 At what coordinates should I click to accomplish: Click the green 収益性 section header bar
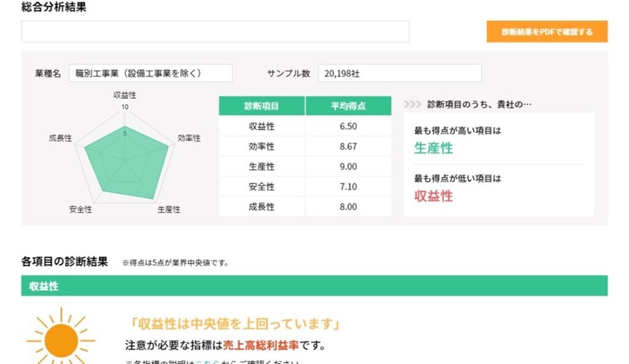pyautogui.click(x=314, y=286)
